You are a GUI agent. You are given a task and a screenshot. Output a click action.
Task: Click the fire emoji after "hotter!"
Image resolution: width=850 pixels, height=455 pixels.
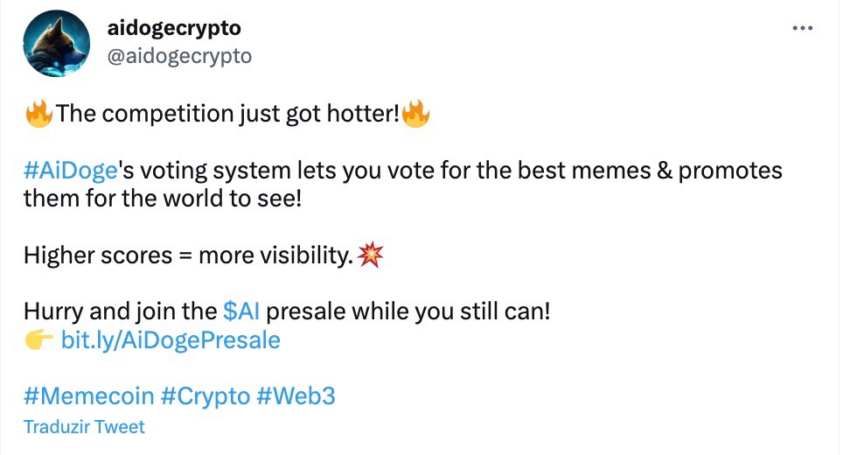click(x=416, y=113)
